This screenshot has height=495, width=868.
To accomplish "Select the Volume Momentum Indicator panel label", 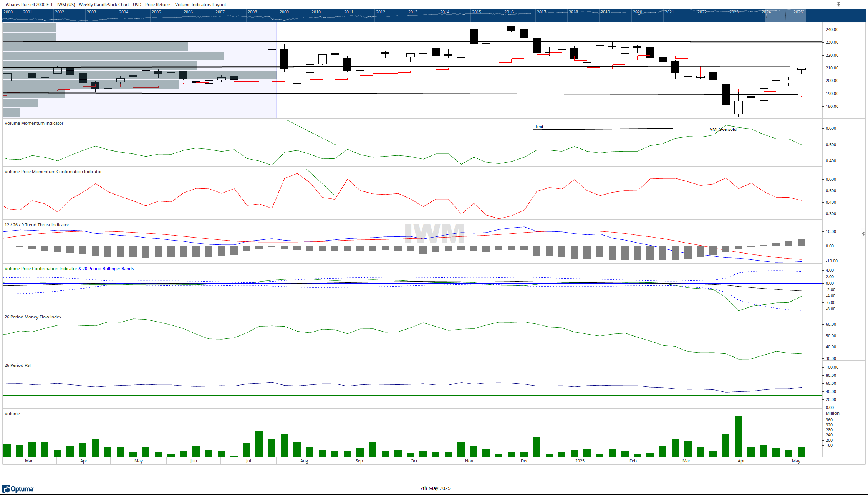I will click(x=34, y=123).
